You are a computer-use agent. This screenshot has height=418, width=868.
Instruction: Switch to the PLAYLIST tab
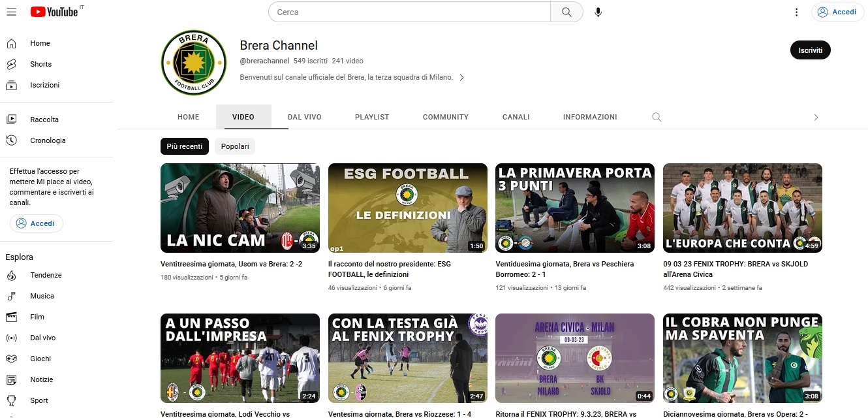[372, 117]
